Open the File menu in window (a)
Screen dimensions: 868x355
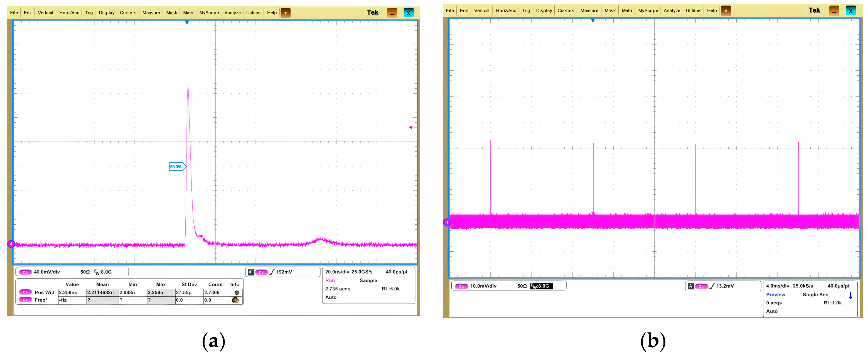coord(14,13)
